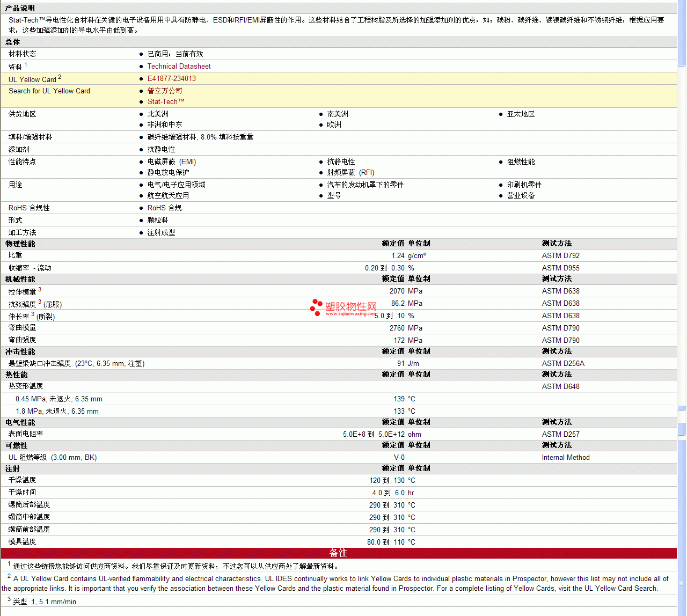687x616 pixels.
Task: Click the 供货地区 row label
Action: point(23,114)
